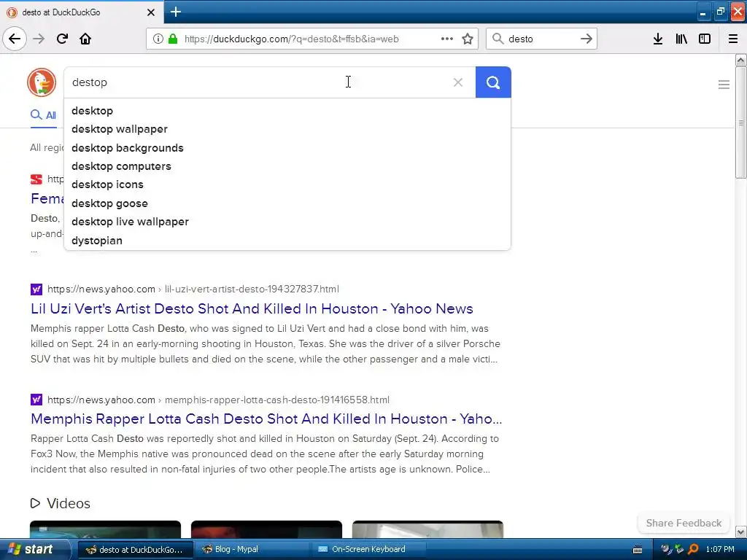Toggle the sidebar view icon
The height and width of the screenshot is (560, 747).
tap(705, 39)
